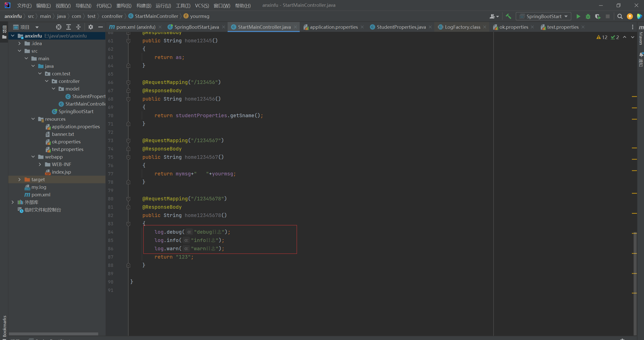
Task: Go to next highlighted error arrow
Action: 632,37
